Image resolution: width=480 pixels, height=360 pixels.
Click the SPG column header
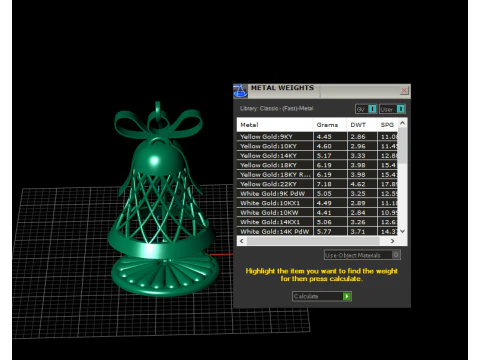(x=388, y=125)
